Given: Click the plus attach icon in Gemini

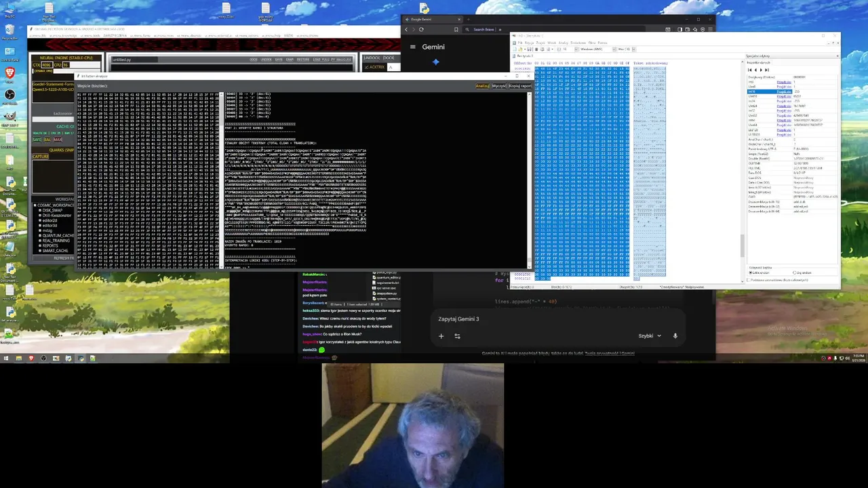Looking at the screenshot, I should 441,335.
